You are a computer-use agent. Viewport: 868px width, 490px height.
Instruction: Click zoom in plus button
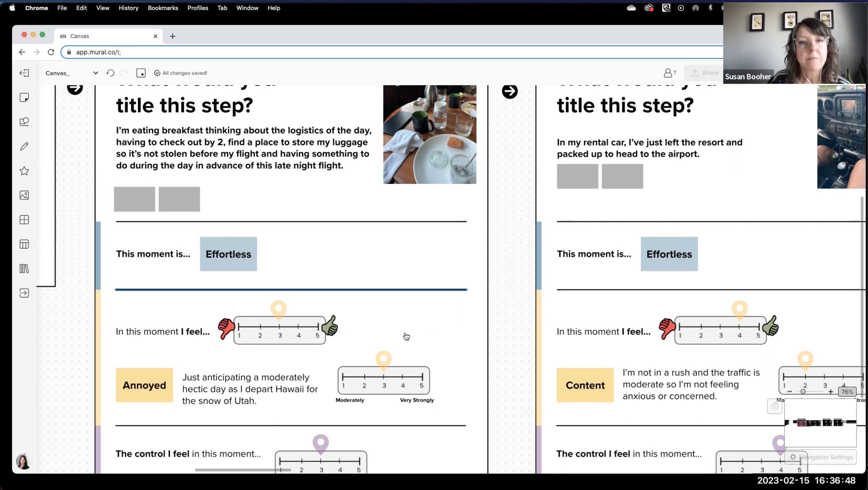[831, 392]
